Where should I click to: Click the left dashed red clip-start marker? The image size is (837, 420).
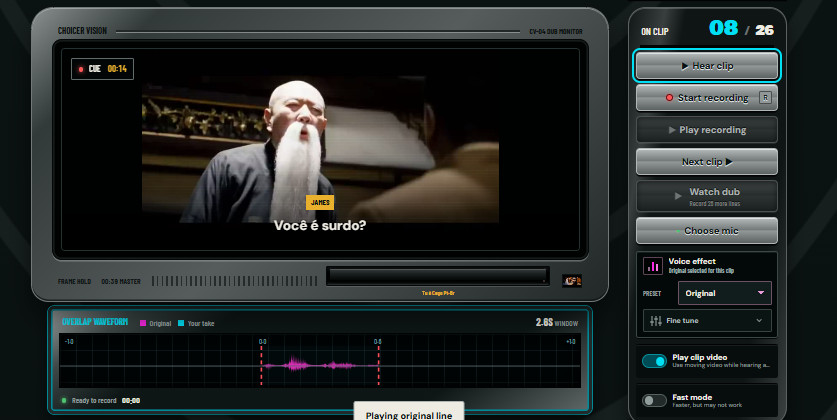[x=261, y=365]
